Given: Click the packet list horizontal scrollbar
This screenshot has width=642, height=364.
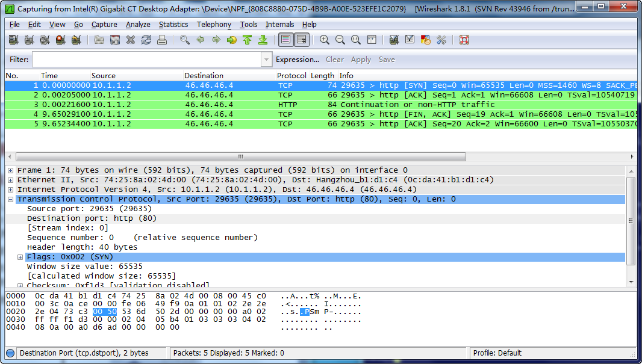Looking at the screenshot, I should [x=241, y=156].
